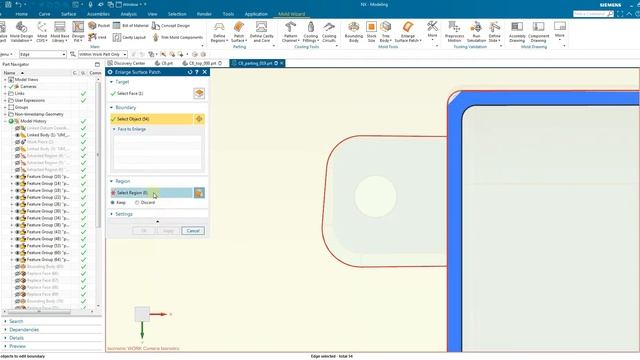The image size is (640, 360).
Task: Click the Apply button in dialog
Action: [169, 231]
